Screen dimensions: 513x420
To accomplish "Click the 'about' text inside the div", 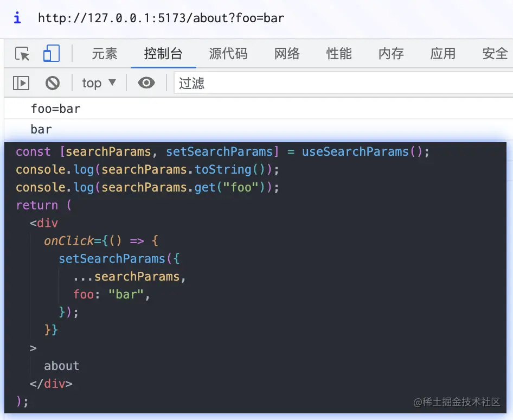I will (x=61, y=366).
